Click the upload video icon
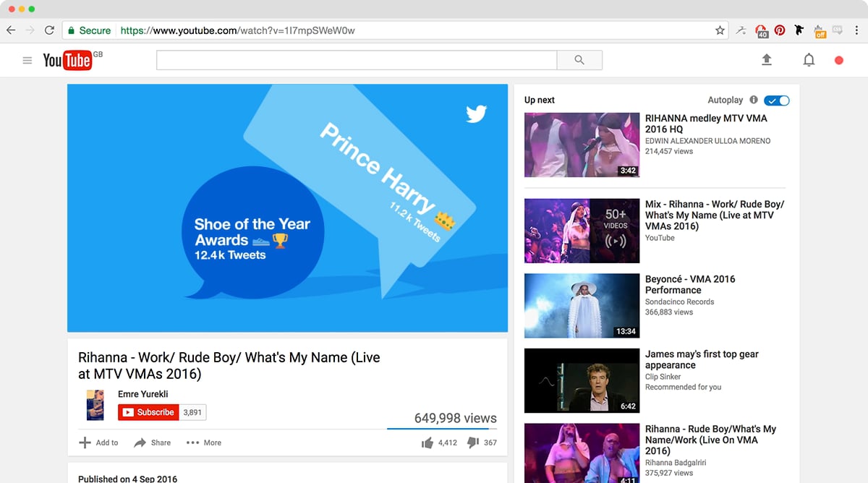868x483 pixels. click(767, 60)
